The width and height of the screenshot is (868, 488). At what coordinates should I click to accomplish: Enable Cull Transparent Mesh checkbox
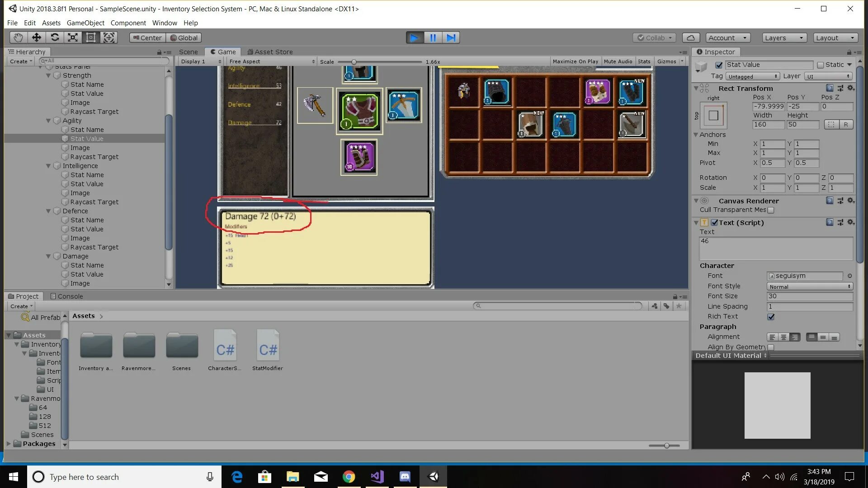(771, 210)
